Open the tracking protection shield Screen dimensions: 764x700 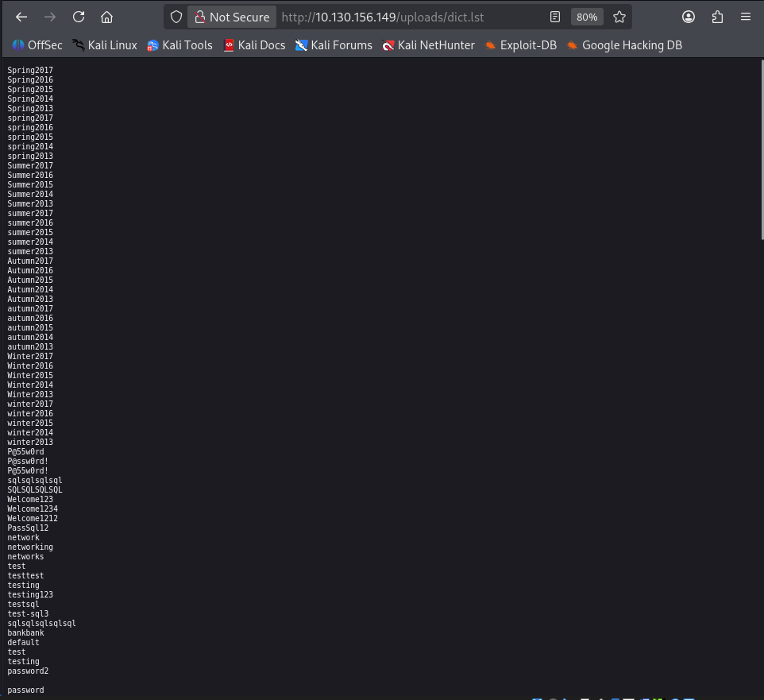click(x=176, y=17)
